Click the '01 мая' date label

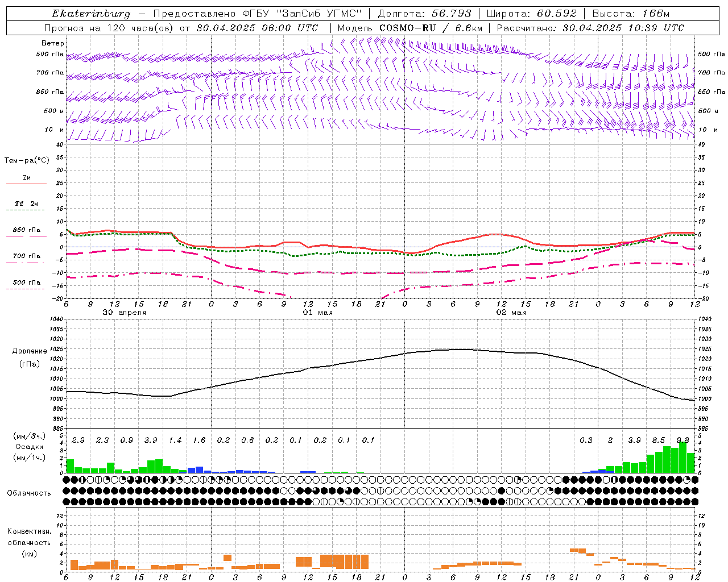[x=317, y=313]
